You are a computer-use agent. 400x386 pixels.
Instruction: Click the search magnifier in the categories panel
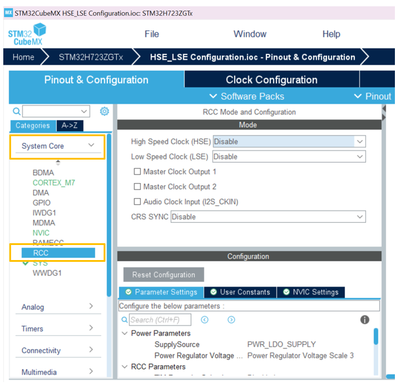pyautogui.click(x=16, y=111)
